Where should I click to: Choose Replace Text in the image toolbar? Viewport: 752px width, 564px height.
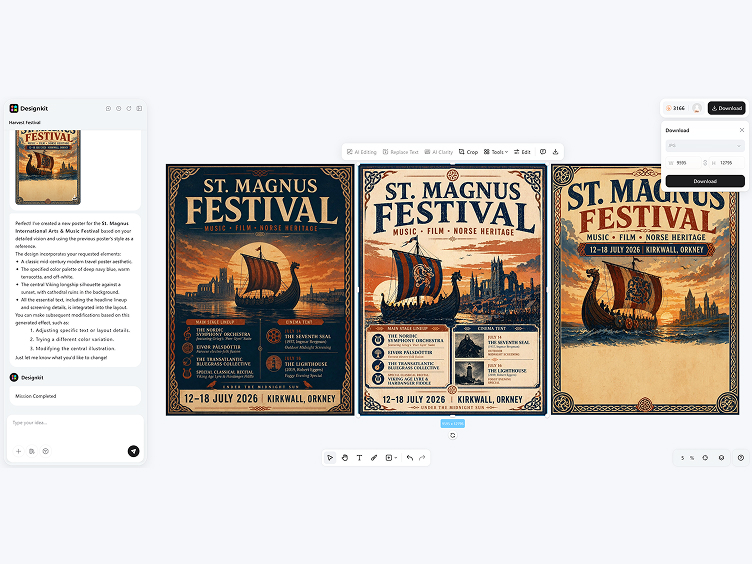point(400,152)
